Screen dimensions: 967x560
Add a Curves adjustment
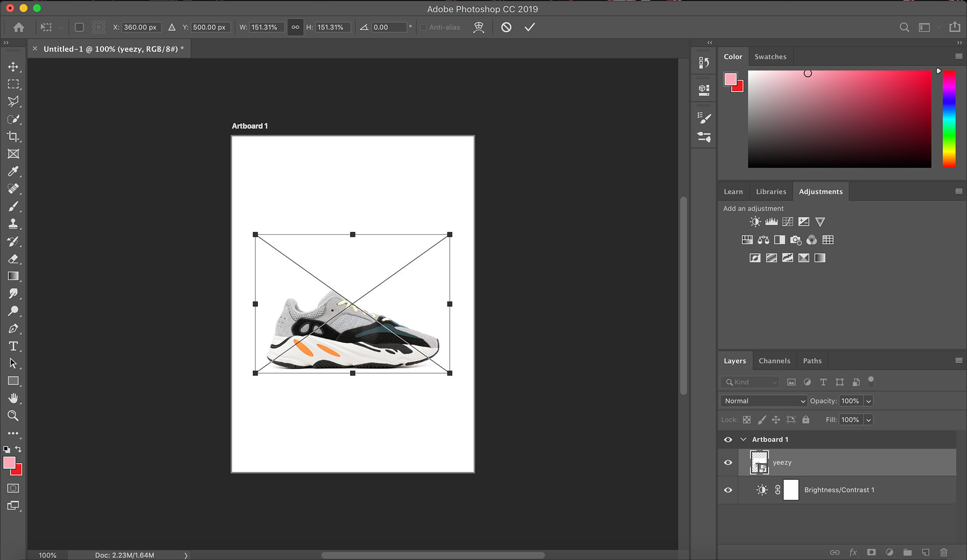click(788, 222)
